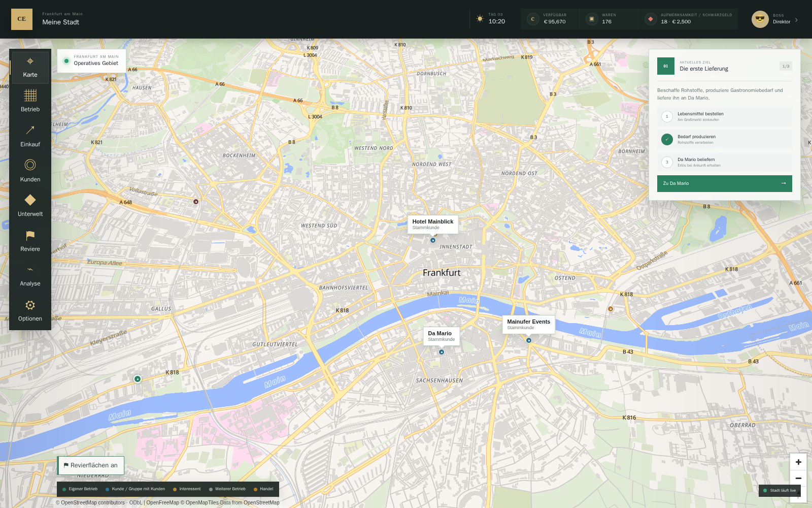Screen dimensions: 812x508
Task: Zoom in on the map
Action: (x=798, y=462)
